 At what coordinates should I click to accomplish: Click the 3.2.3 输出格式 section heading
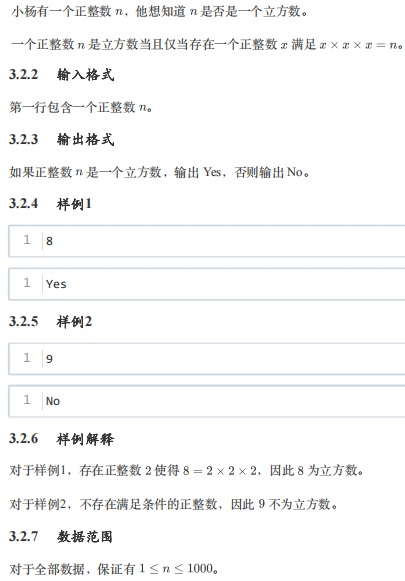[62, 140]
